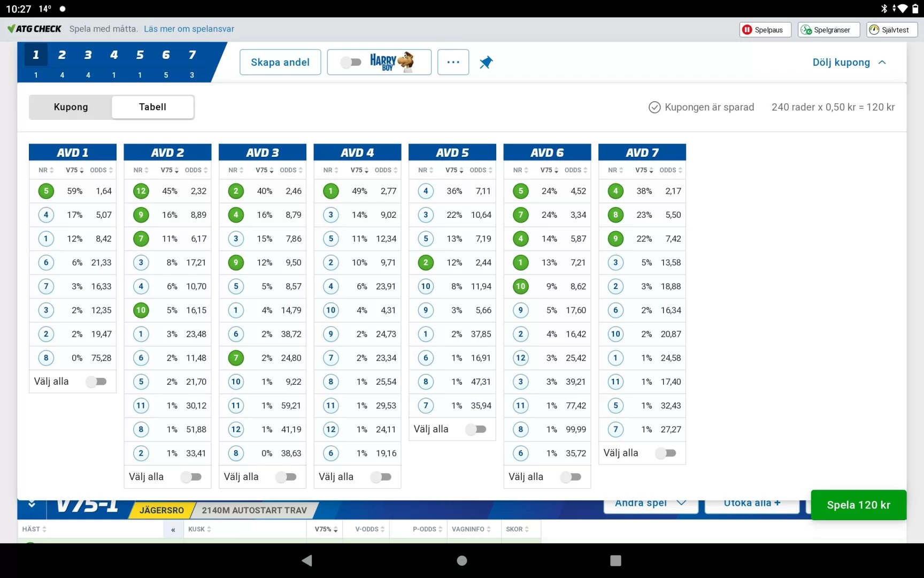
Task: Deselect horse number 2 in AVD 5
Action: [426, 262]
